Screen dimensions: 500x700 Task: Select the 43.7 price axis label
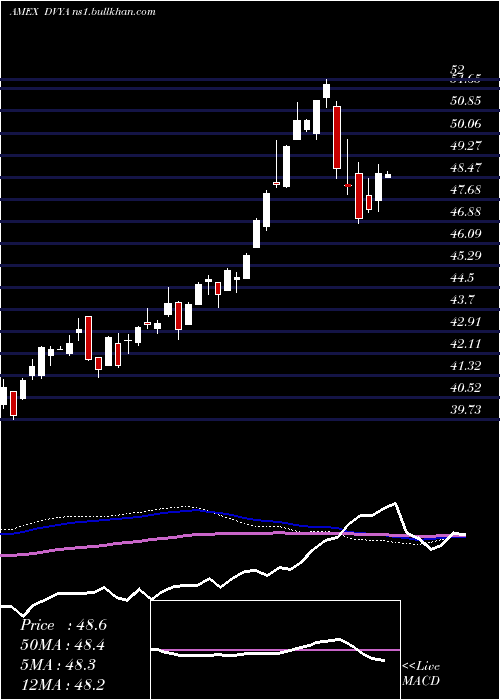click(462, 300)
